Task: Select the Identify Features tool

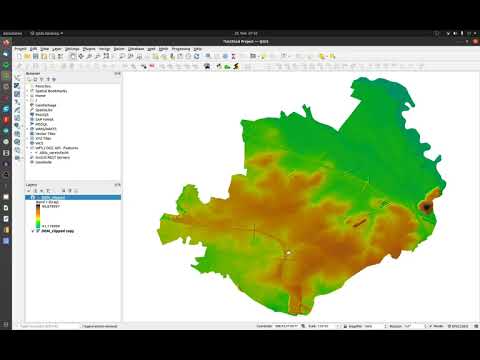Action: 208,57
